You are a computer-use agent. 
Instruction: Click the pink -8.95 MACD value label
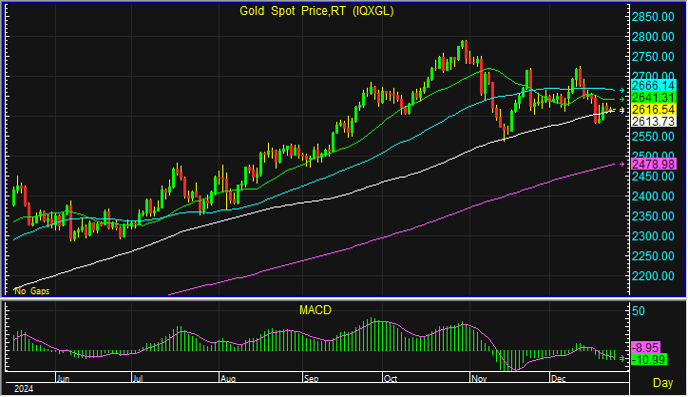pyautogui.click(x=645, y=347)
